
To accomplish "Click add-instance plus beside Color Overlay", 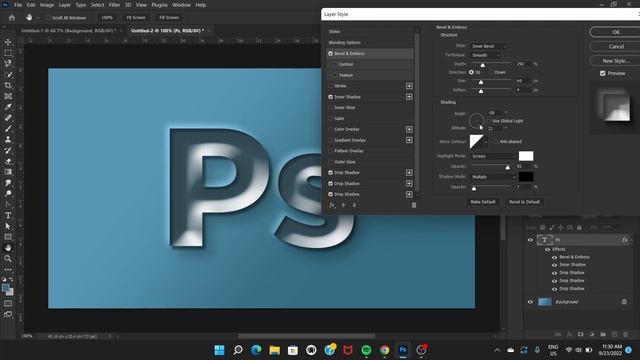I will click(x=409, y=129).
